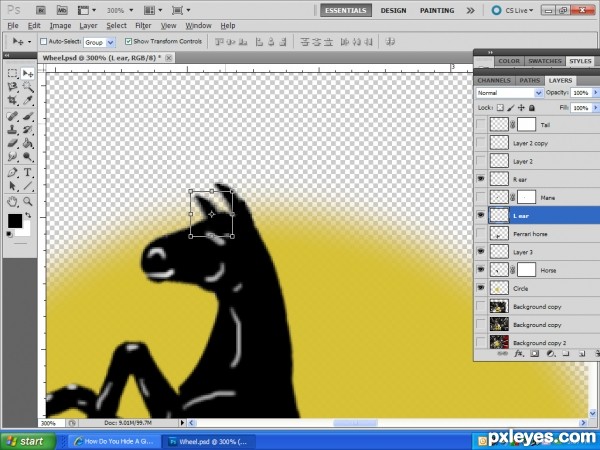Viewport: 600px width, 450px height.
Task: Select the Paint Bucket tool
Action: click(28, 143)
